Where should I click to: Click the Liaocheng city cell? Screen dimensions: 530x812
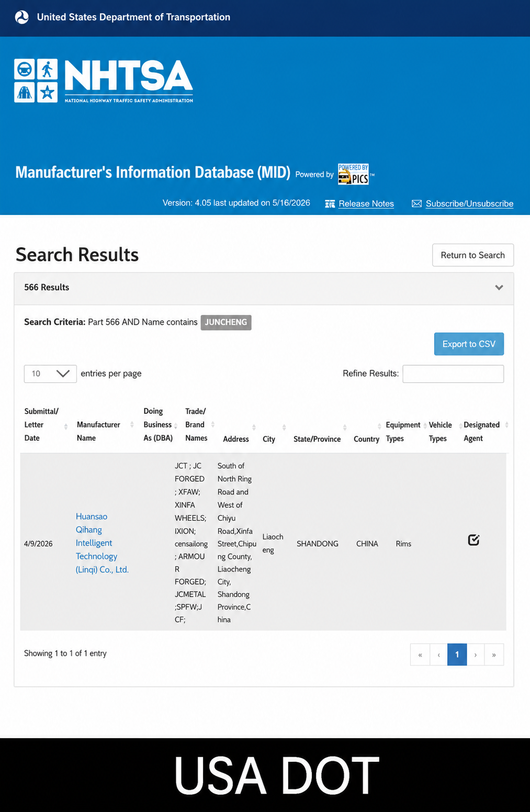point(273,543)
